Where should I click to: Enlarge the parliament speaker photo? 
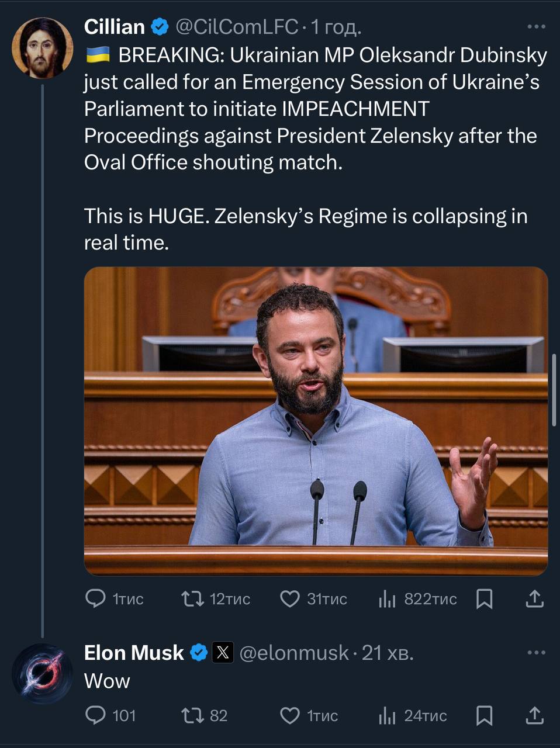coord(316,421)
